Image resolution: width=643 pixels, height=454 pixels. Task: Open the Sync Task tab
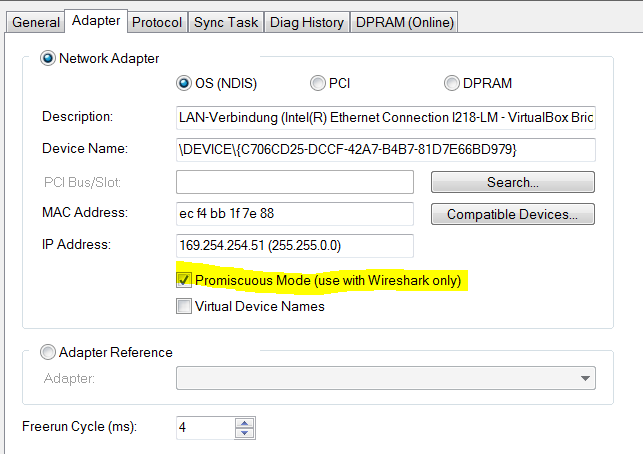tap(226, 22)
